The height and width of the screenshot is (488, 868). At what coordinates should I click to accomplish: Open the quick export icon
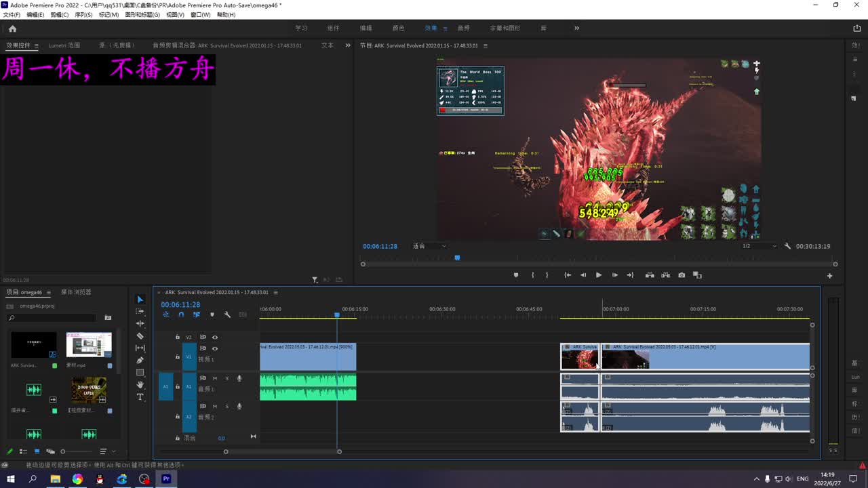coord(857,28)
